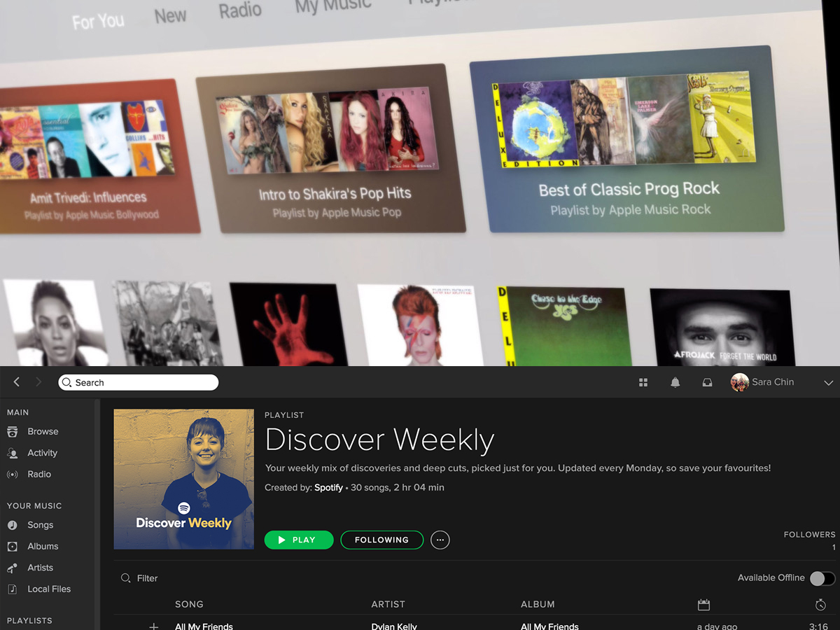The height and width of the screenshot is (630, 840).
Task: Click the Spotify Search field
Action: click(x=139, y=382)
